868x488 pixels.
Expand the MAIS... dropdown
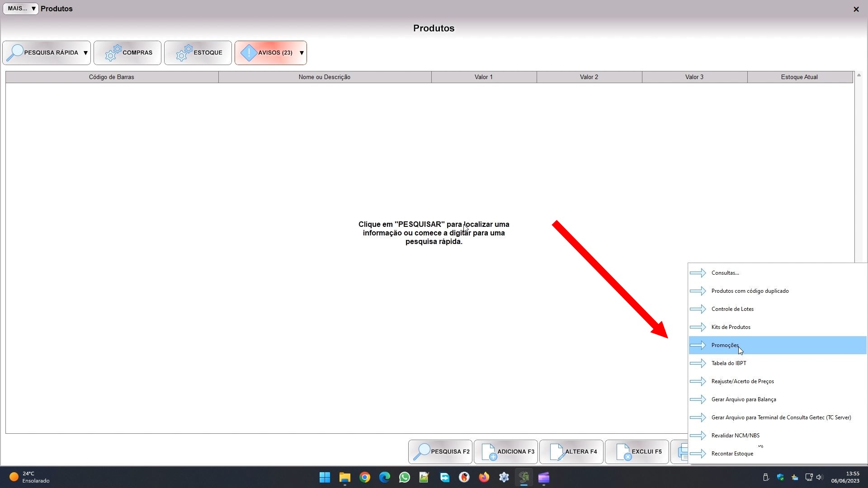click(21, 9)
